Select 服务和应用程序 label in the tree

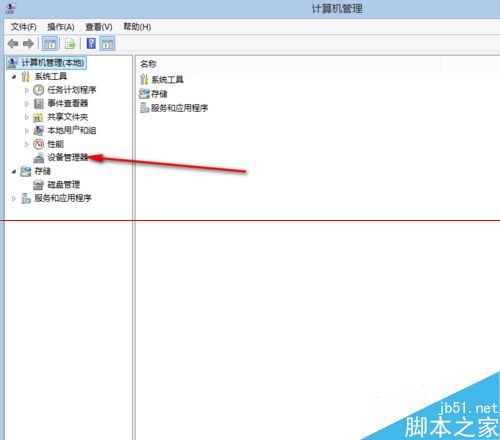pos(63,198)
